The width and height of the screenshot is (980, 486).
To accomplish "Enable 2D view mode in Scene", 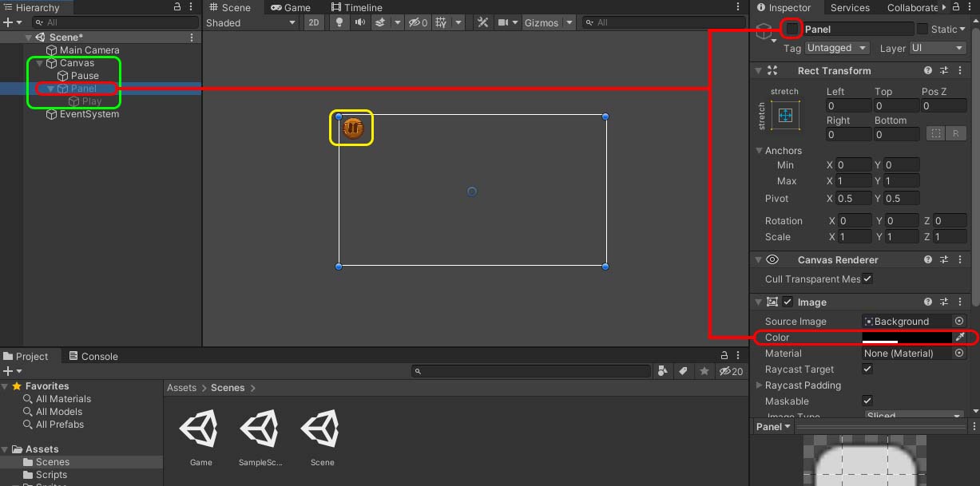I will 314,23.
